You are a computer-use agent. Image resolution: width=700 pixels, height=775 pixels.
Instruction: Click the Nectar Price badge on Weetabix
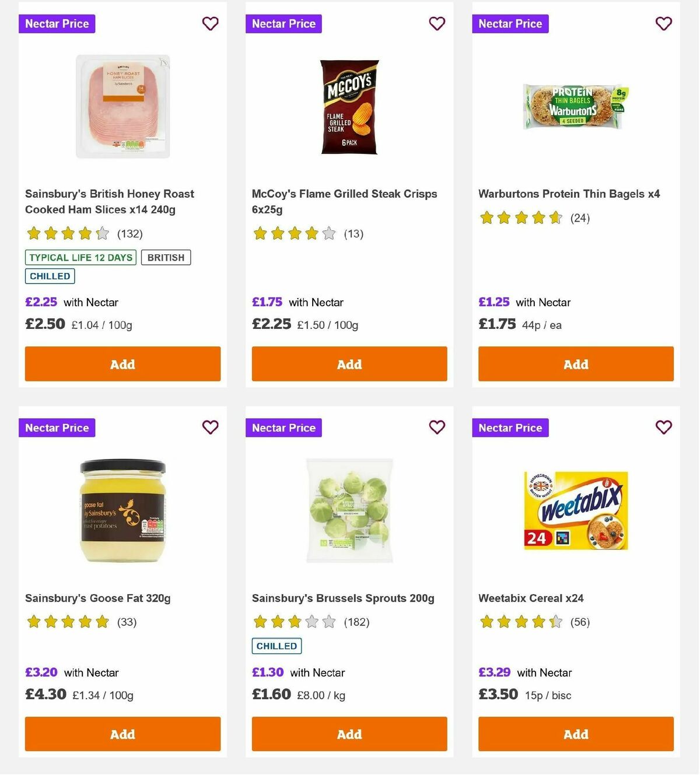pyautogui.click(x=510, y=427)
